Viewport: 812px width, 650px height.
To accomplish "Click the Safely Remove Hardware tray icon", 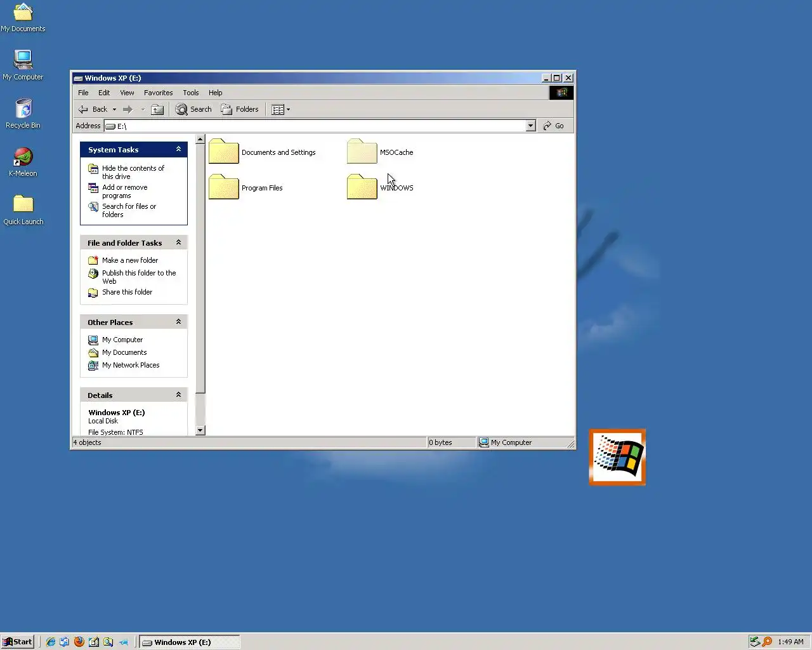I will (754, 642).
